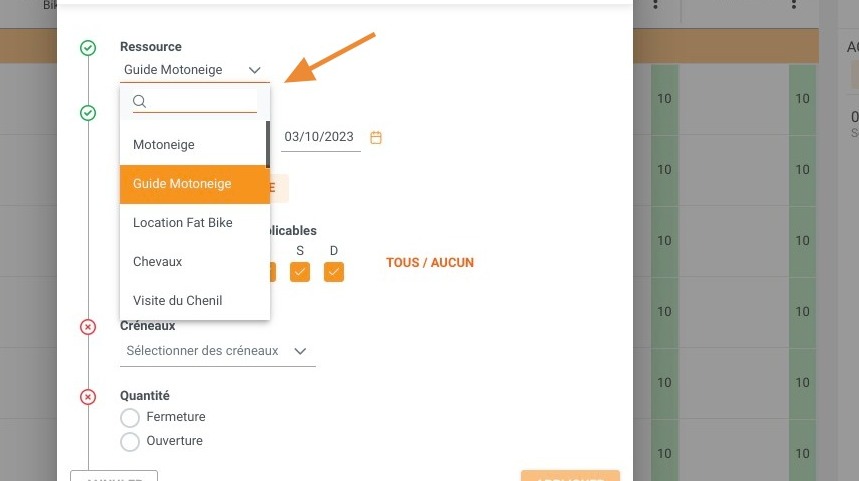Click the search field in resource dropdown
This screenshot has height=481, width=859.
coord(195,101)
